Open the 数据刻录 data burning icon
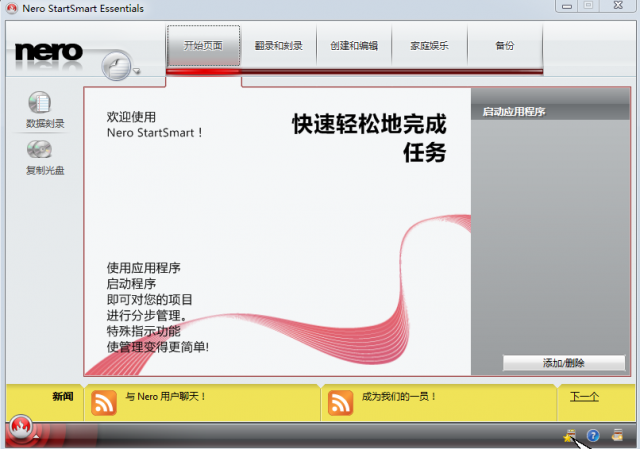 [x=40, y=102]
